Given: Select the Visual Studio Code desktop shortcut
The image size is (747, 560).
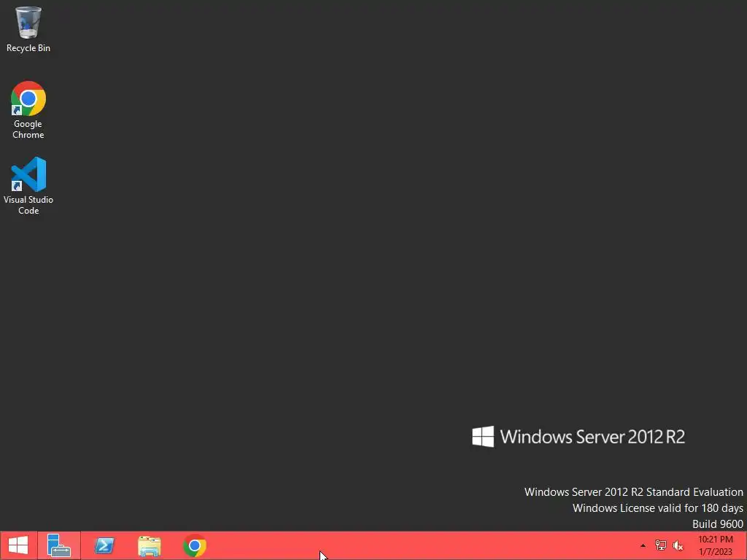Looking at the screenshot, I should (x=28, y=186).
